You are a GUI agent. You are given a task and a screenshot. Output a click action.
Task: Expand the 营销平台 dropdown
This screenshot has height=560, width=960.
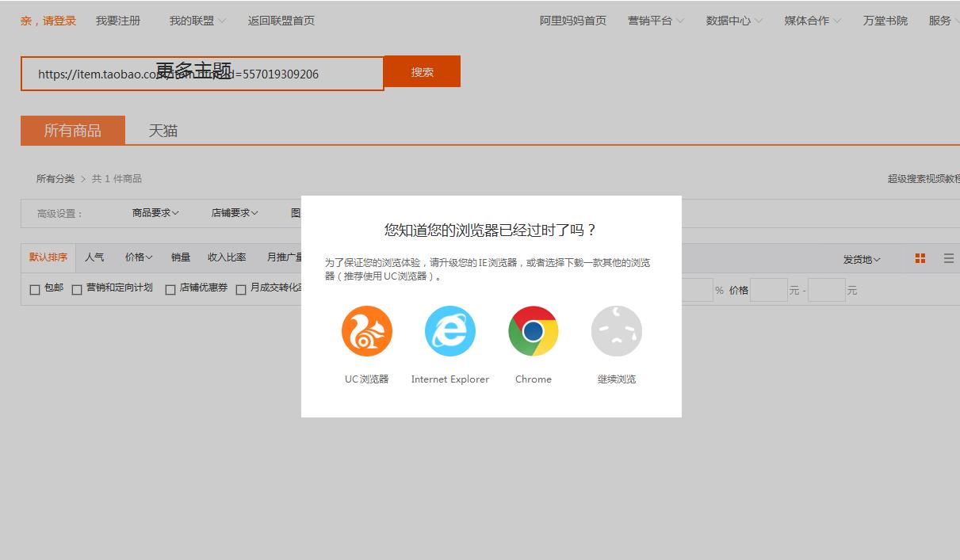point(656,21)
